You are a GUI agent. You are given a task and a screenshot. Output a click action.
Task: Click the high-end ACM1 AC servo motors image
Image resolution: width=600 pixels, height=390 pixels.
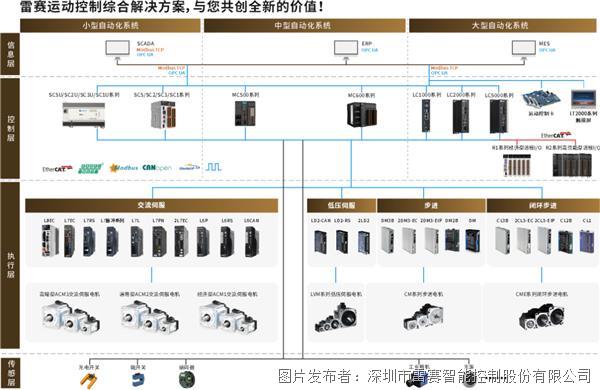coord(71,317)
